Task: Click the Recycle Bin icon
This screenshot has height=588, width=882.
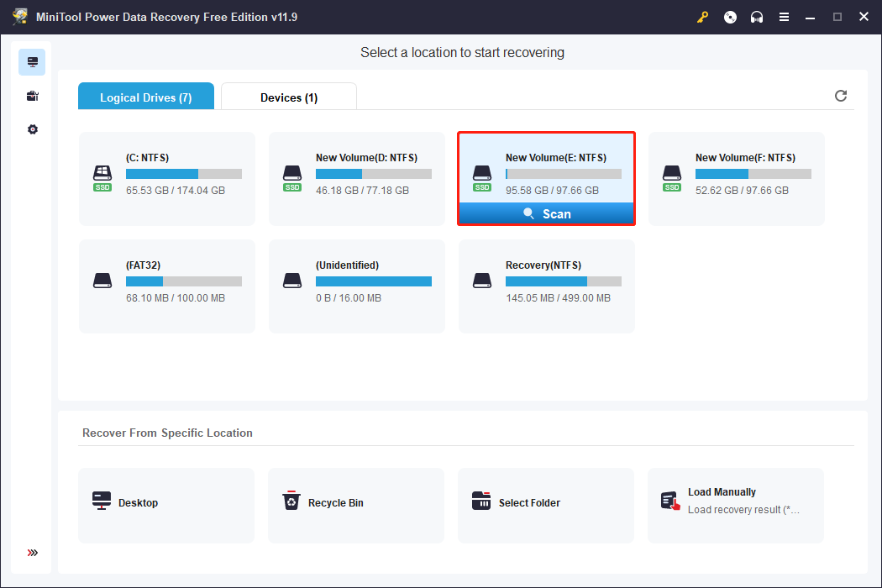Action: click(291, 501)
